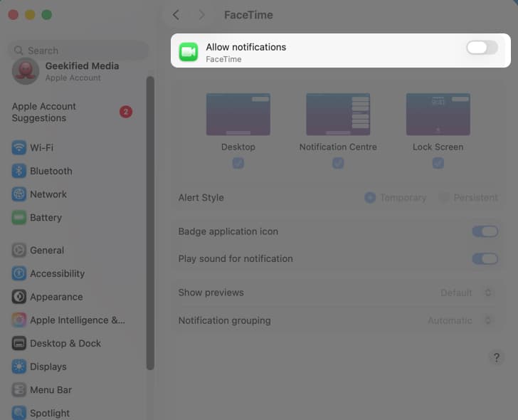Click the Wi-Fi icon in sidebar

tap(18, 147)
